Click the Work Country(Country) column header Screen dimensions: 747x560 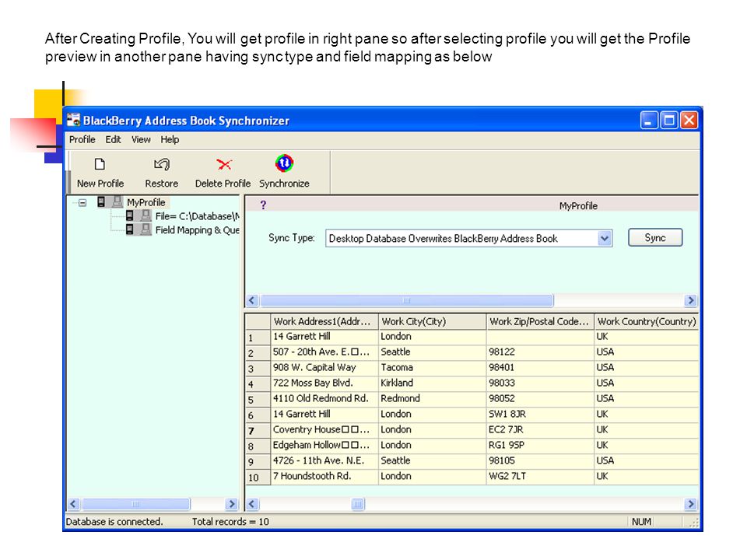coord(647,321)
